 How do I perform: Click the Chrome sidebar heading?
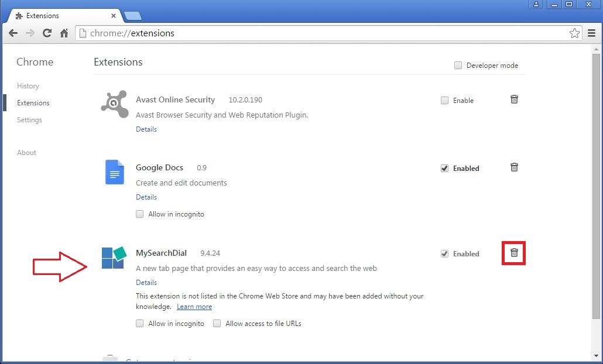click(35, 62)
